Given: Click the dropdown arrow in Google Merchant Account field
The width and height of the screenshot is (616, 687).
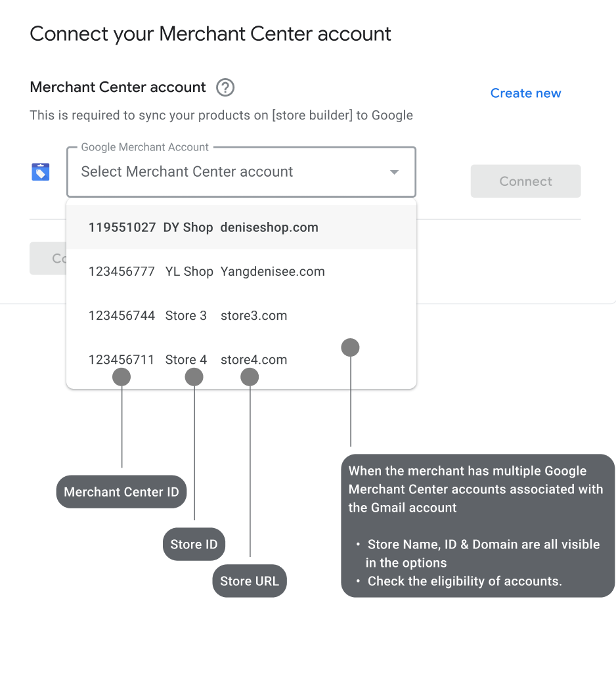Looking at the screenshot, I should click(x=394, y=172).
